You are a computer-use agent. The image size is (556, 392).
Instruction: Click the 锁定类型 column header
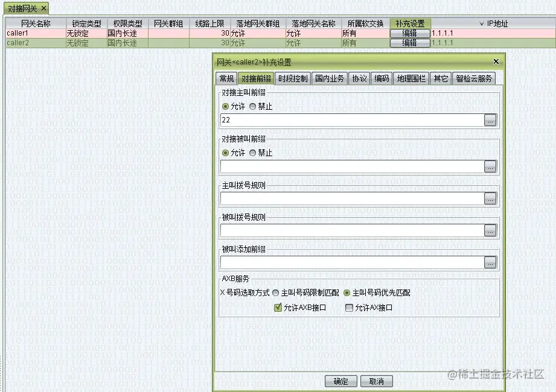(86, 24)
